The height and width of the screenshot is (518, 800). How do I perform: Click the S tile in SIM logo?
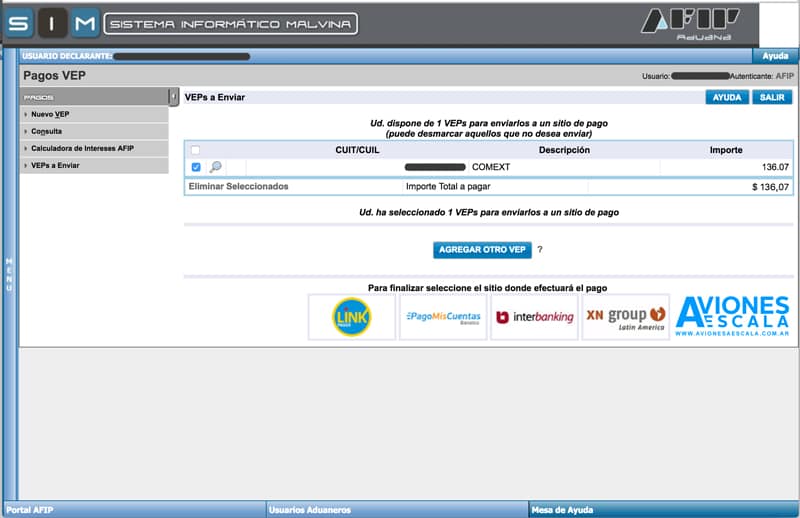click(19, 23)
